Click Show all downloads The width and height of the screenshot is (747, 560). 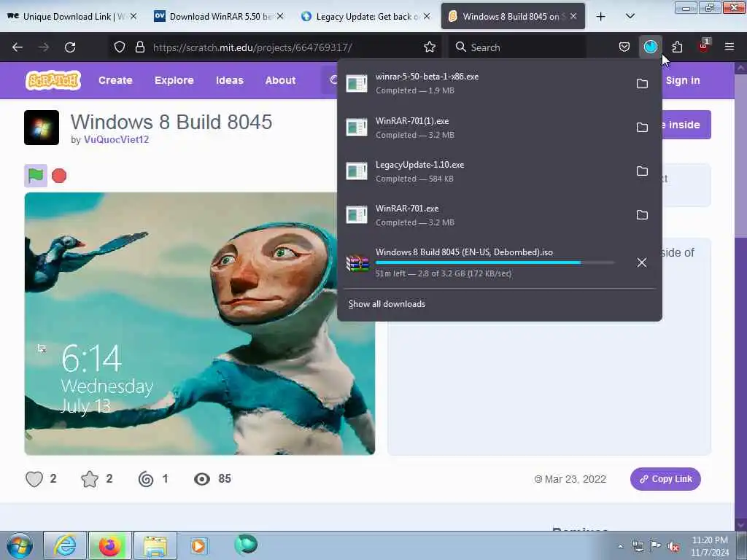click(387, 304)
